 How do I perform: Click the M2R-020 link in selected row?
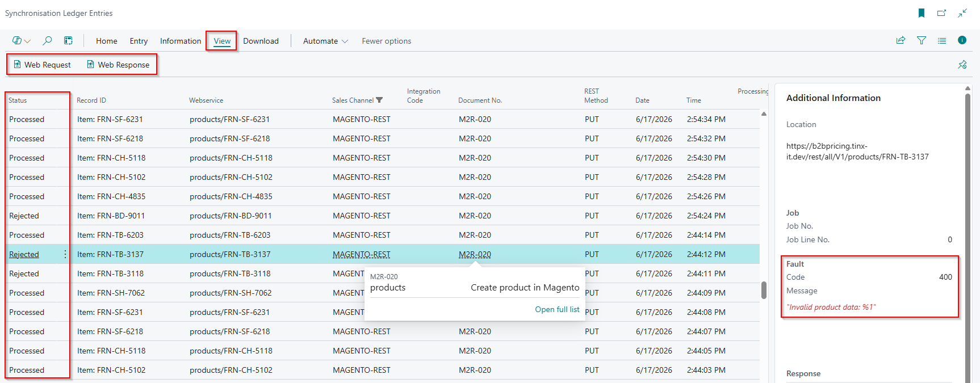click(x=475, y=254)
